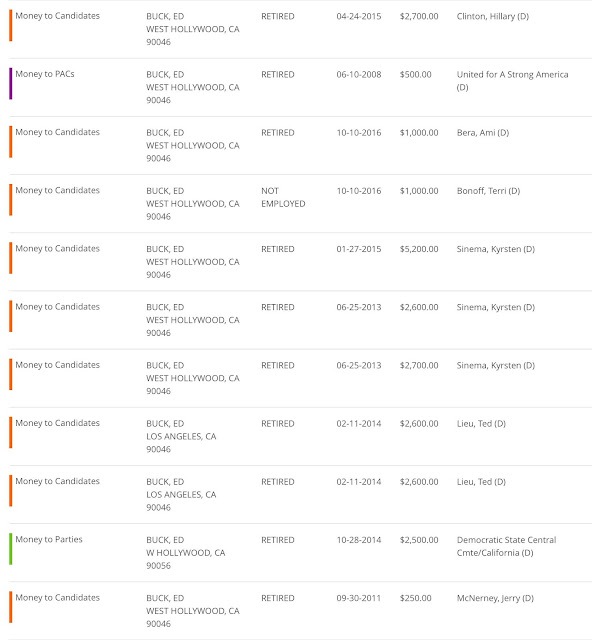Click the 09-30-2011 donation date

tap(359, 598)
